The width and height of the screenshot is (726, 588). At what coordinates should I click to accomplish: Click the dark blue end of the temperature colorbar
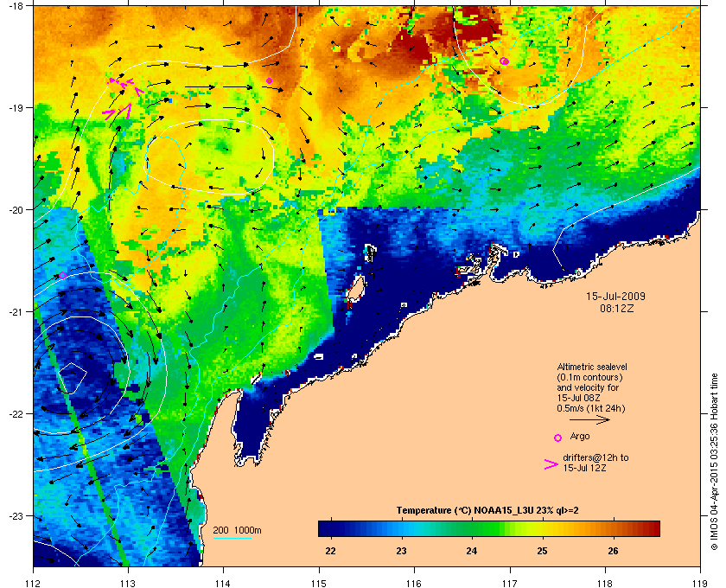click(327, 528)
